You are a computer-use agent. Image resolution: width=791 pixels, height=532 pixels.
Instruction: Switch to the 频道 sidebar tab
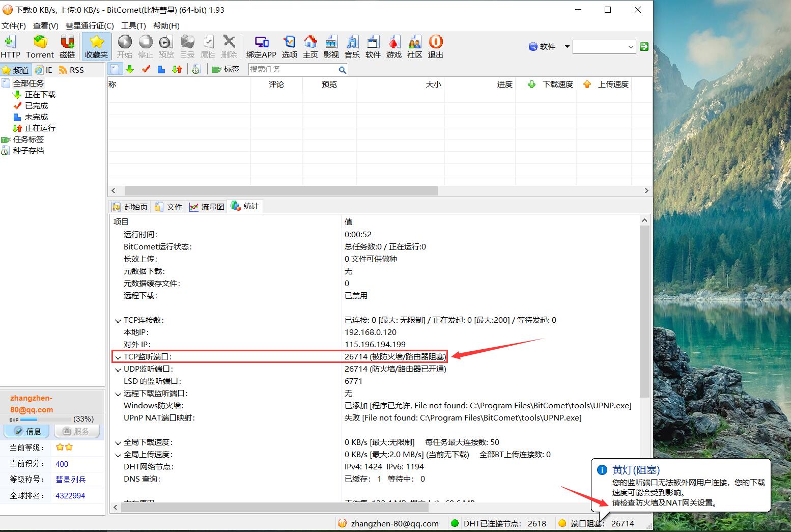[x=16, y=70]
